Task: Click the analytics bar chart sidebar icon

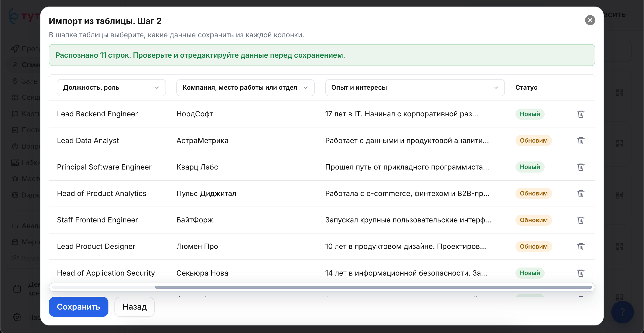Action: pyautogui.click(x=15, y=226)
